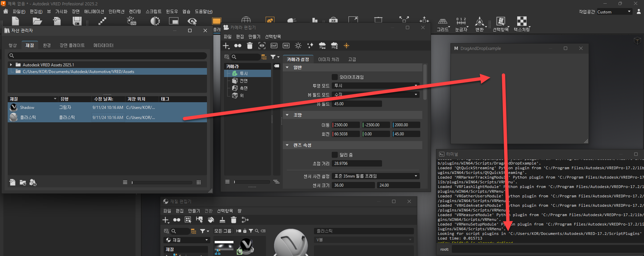The image size is (644, 256).
Task: Select the Front (전면) camera in the tree
Action: (x=244, y=81)
